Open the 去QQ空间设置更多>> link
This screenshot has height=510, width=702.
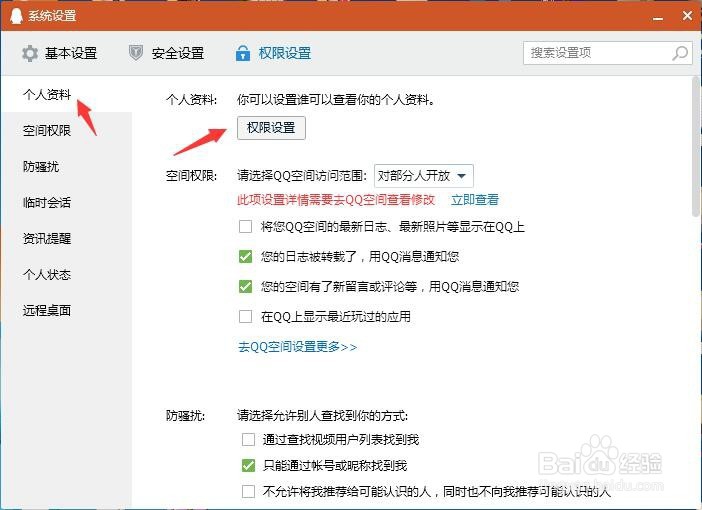pos(297,347)
